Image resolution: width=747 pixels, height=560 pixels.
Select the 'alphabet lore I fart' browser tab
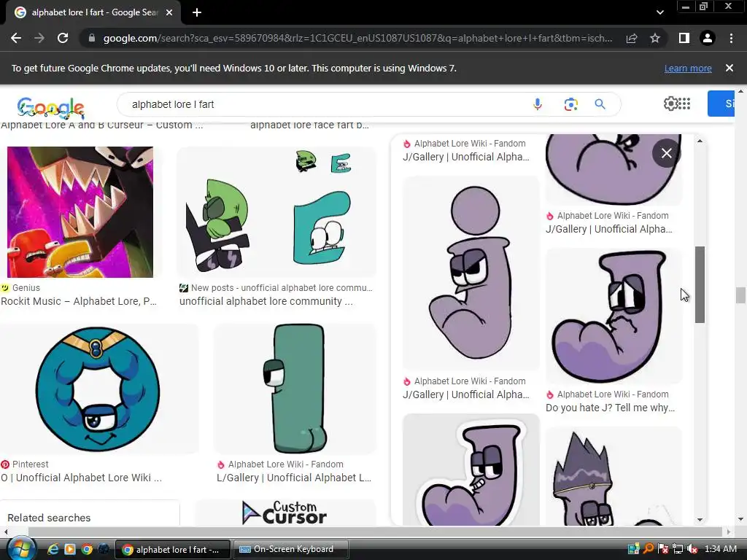tap(93, 13)
